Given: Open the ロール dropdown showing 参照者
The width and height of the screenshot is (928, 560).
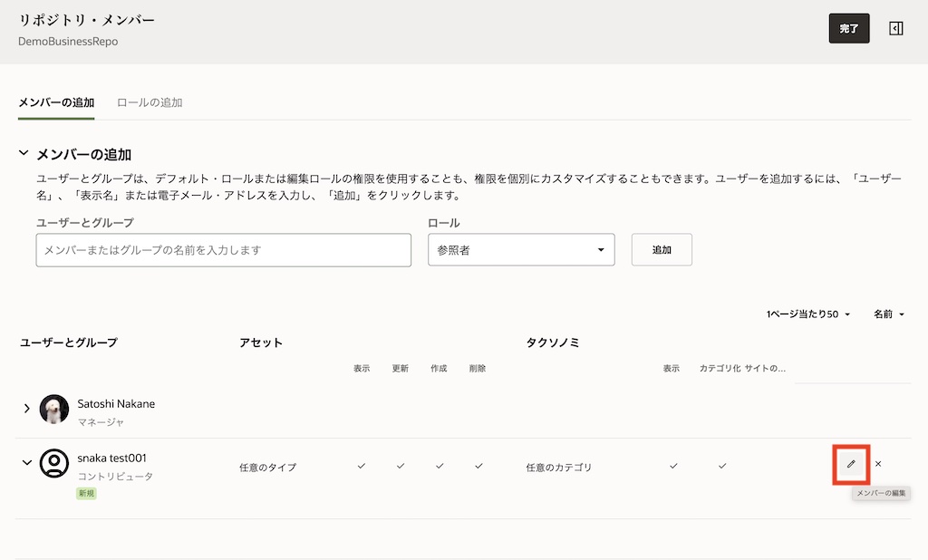Looking at the screenshot, I should click(521, 249).
